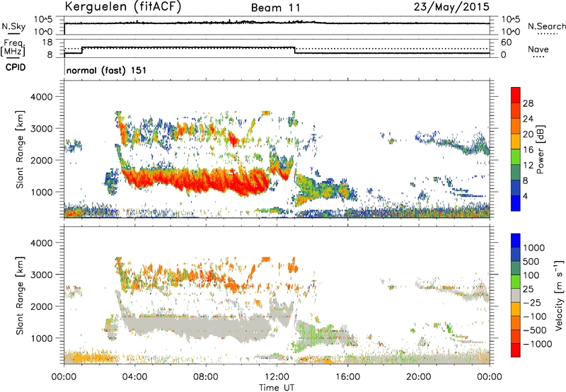The height and width of the screenshot is (392, 566).
Task: Click the velocity color bar value -1000
Action: (x=538, y=344)
